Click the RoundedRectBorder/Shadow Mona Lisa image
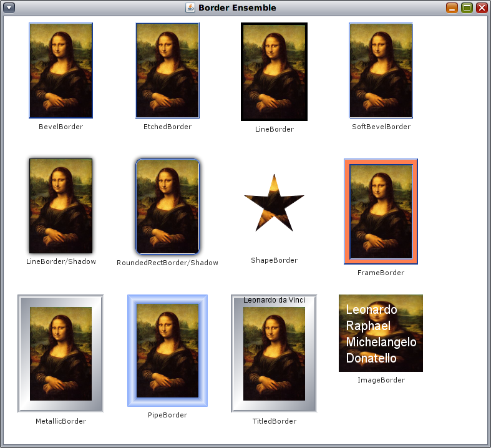 pos(168,207)
